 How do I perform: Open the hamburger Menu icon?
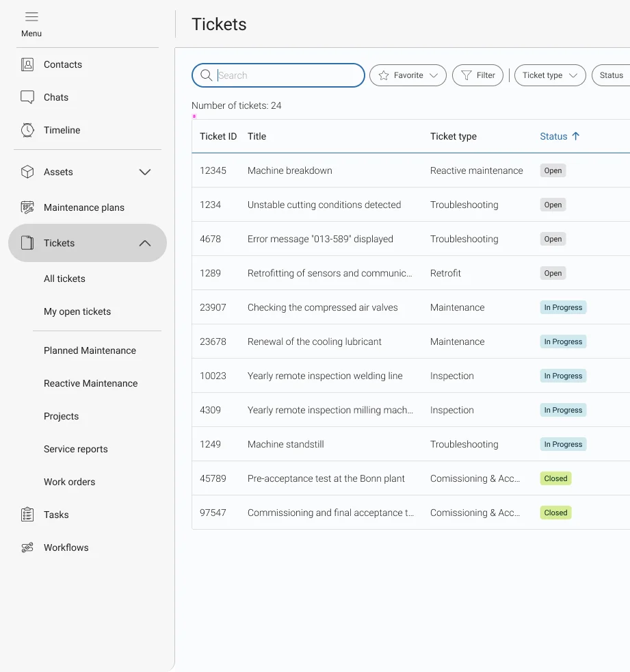[31, 16]
